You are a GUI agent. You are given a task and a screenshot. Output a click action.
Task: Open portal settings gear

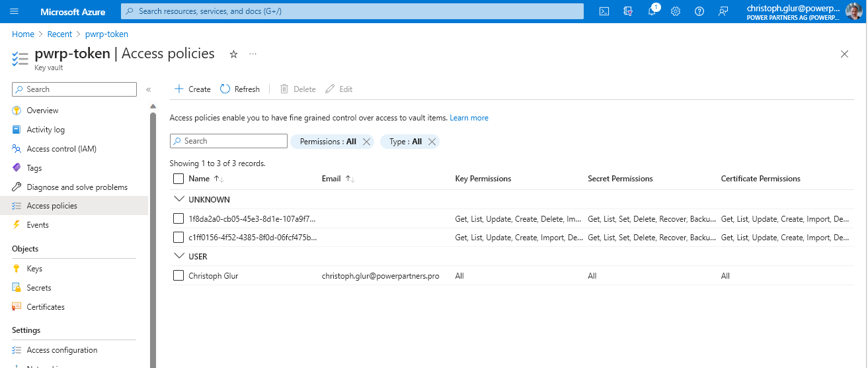[x=676, y=11]
